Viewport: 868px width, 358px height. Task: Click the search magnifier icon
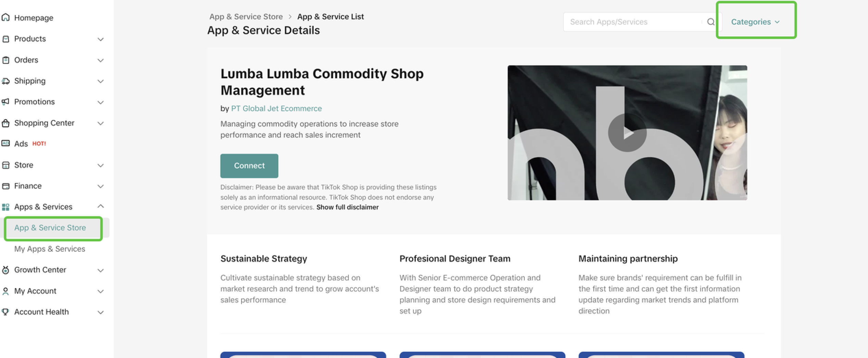pos(711,22)
